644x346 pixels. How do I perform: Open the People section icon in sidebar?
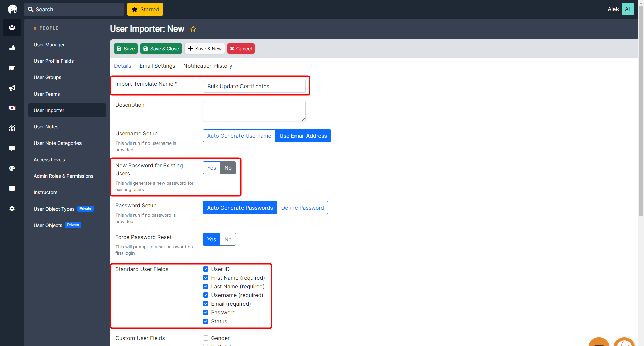click(12, 27)
